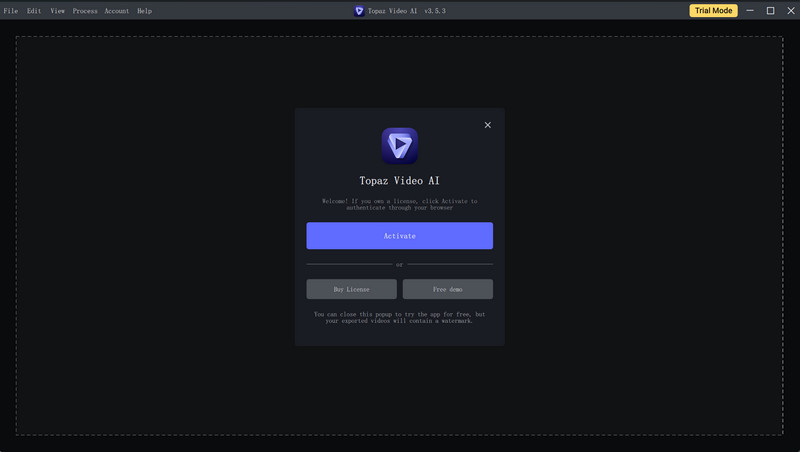Click the Activate button
Screen dimensions: 800x452
pos(399,236)
